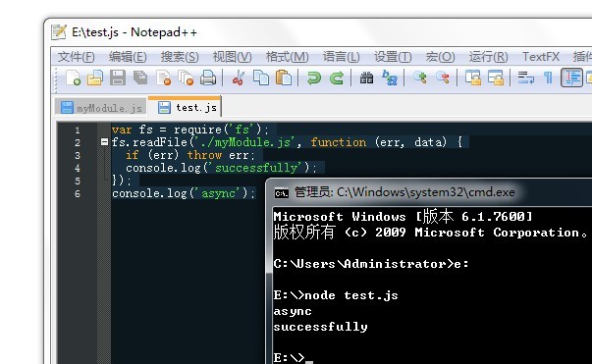This screenshot has height=364, width=592.
Task: Paste using the clipboard icon
Action: click(284, 78)
